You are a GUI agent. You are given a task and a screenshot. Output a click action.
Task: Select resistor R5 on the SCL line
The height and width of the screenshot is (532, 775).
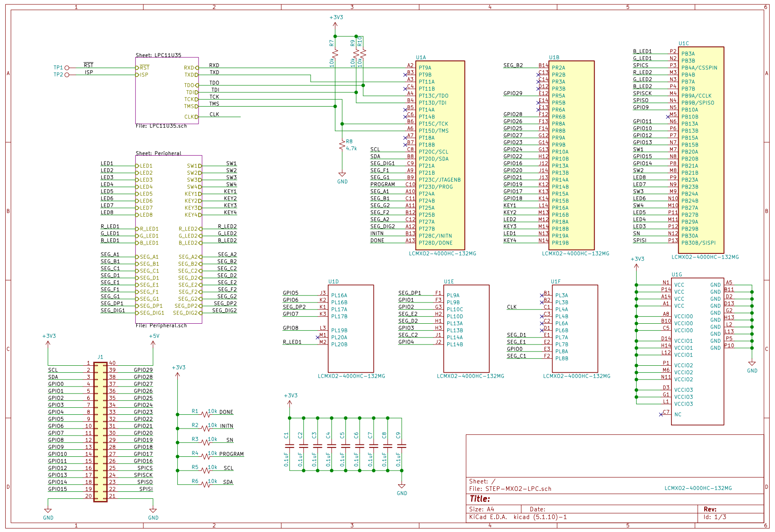click(x=205, y=471)
